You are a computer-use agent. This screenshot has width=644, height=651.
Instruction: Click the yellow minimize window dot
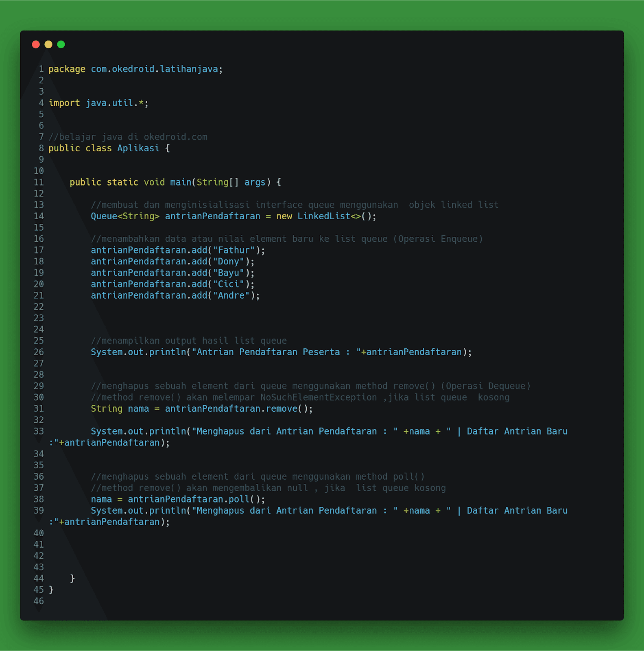click(48, 44)
